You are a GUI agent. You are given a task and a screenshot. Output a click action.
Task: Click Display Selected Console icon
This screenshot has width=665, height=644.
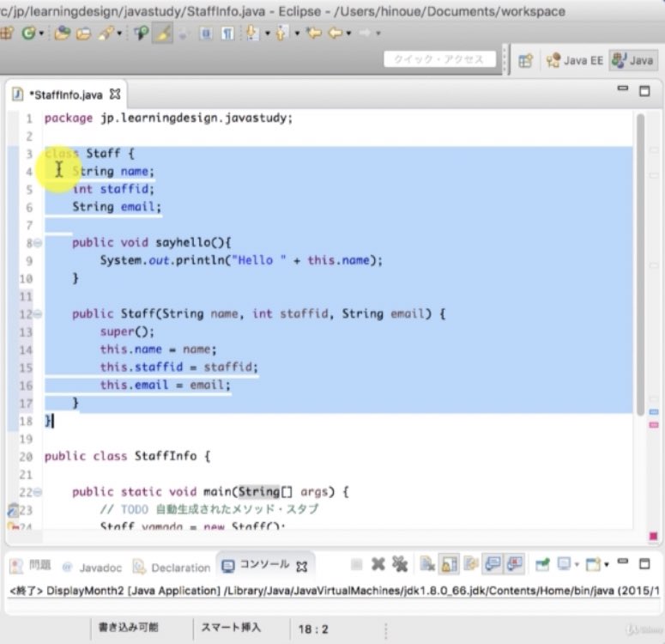564,564
